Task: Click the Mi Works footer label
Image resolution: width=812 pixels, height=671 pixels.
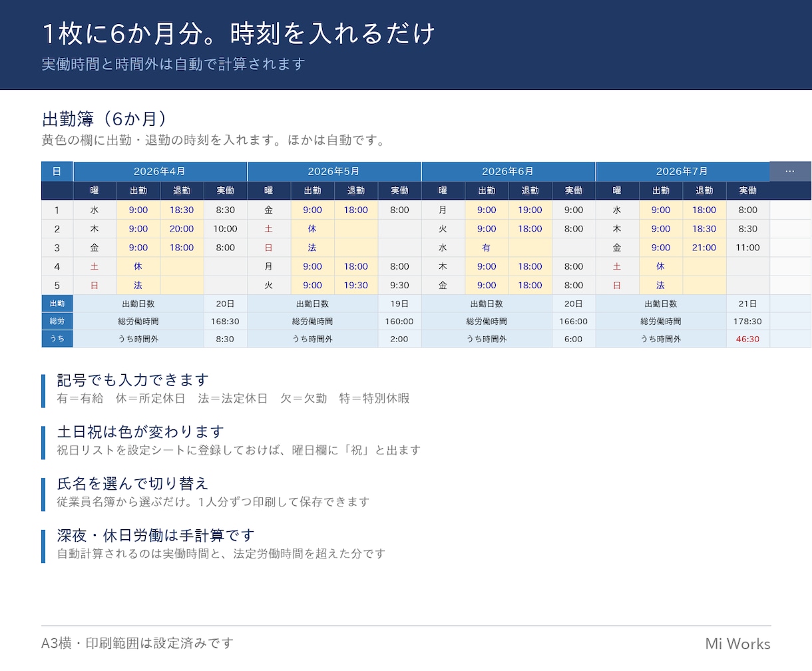Action: click(738, 644)
